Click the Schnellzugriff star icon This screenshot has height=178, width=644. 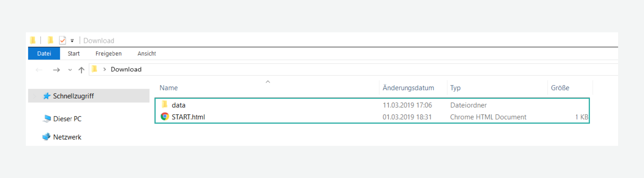[x=47, y=96]
